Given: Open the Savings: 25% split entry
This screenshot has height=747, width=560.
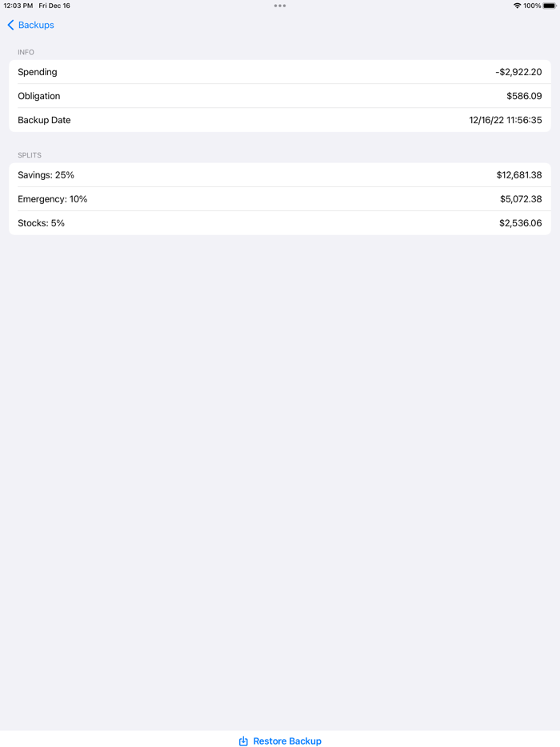Looking at the screenshot, I should click(280, 174).
